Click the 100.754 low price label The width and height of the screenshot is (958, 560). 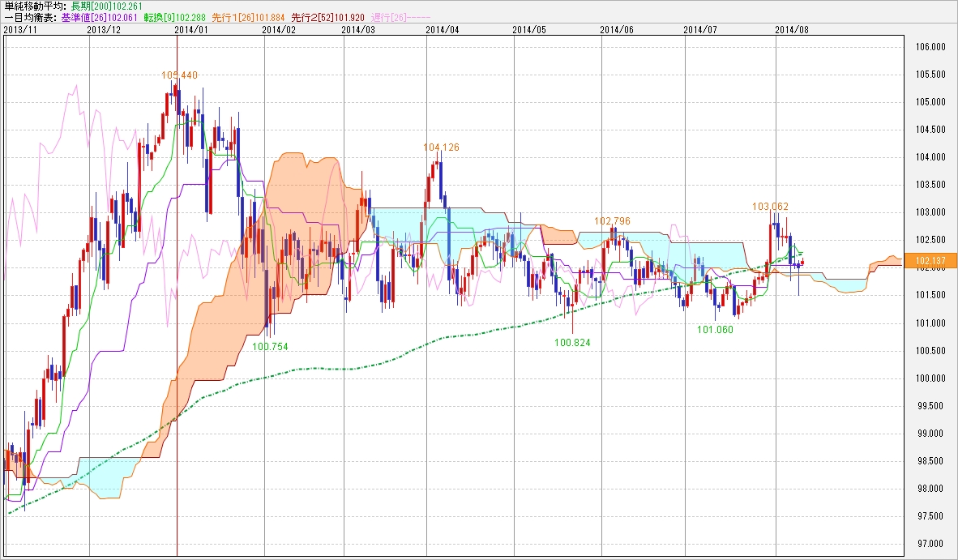click(270, 346)
